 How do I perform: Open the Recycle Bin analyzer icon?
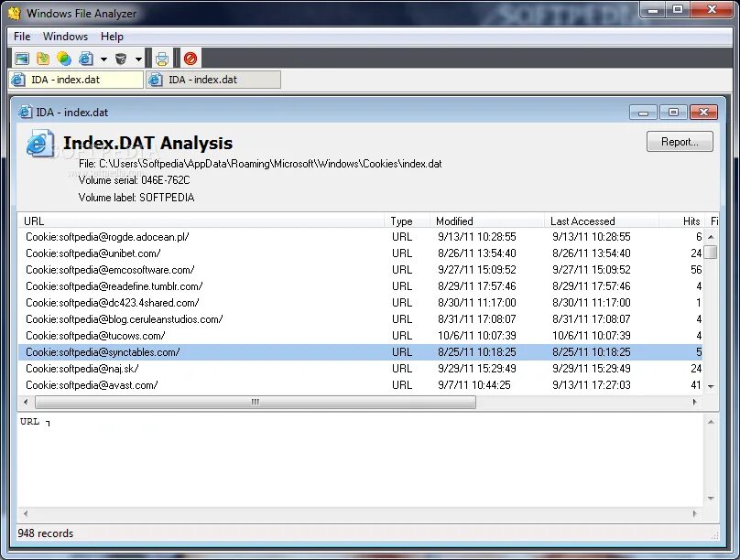pyautogui.click(x=121, y=59)
